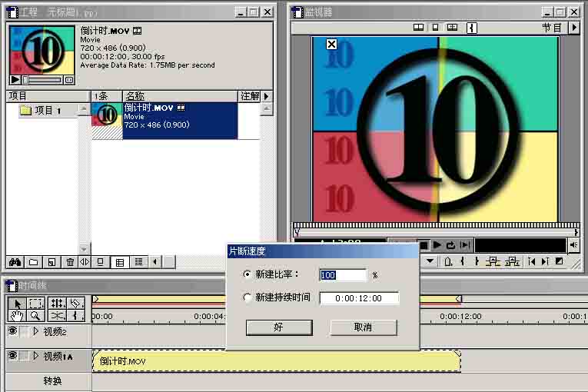Click the bin list scroll-down arrow
This screenshot has height=392, width=588.
pos(84,249)
